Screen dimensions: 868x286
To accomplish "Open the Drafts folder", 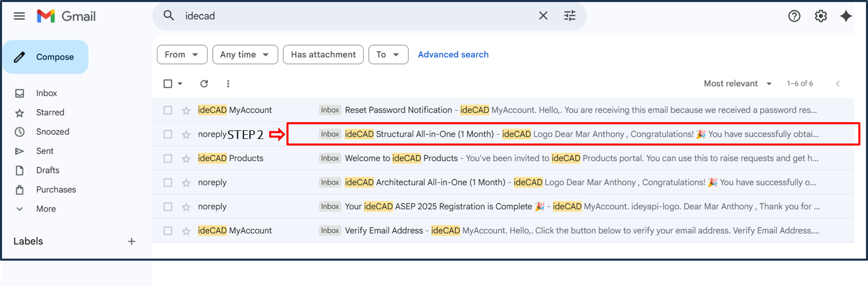I will 48,170.
